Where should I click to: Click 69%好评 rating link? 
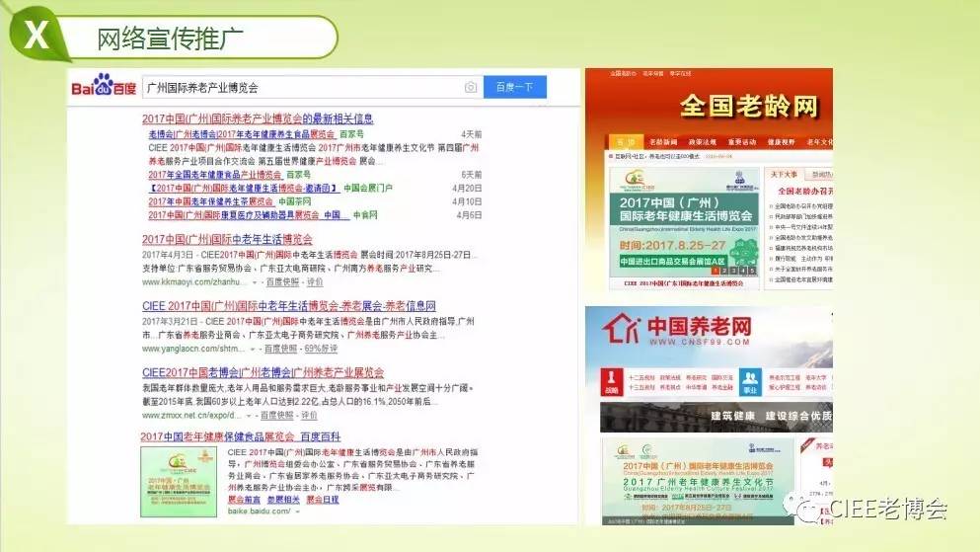click(x=321, y=349)
